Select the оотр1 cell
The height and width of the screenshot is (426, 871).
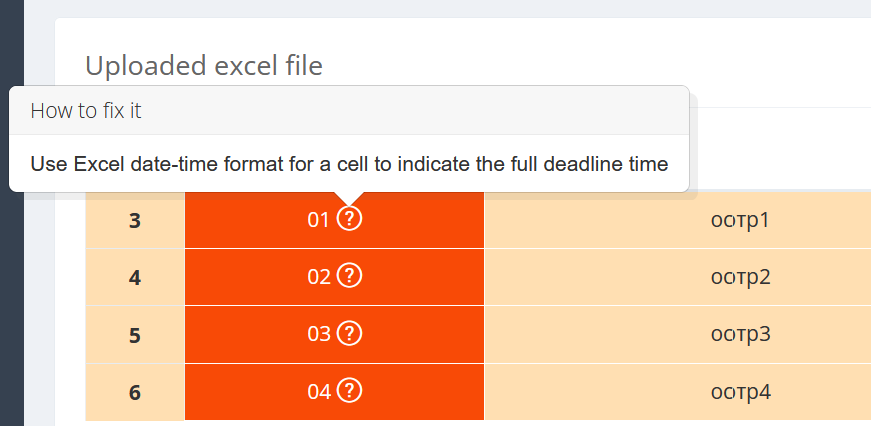point(678,220)
